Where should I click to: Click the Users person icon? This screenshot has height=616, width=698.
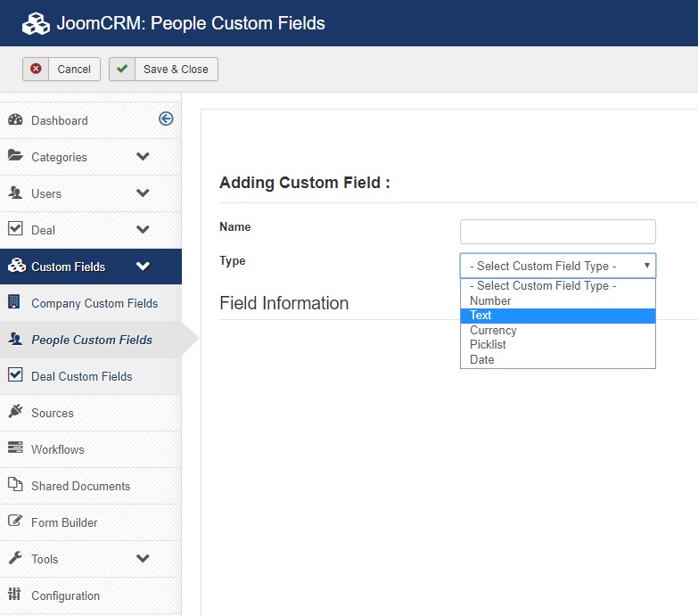pyautogui.click(x=15, y=193)
